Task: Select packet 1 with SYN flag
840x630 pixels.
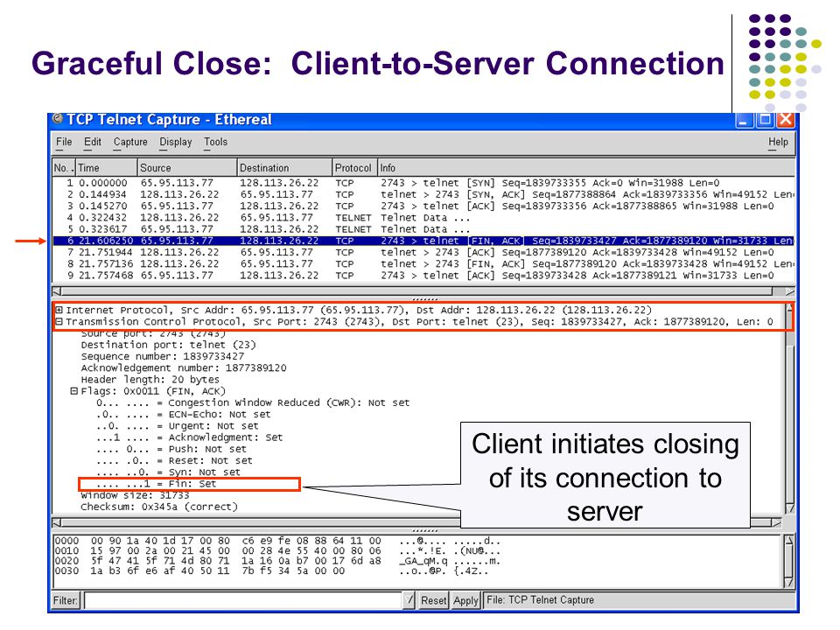Action: [x=423, y=183]
